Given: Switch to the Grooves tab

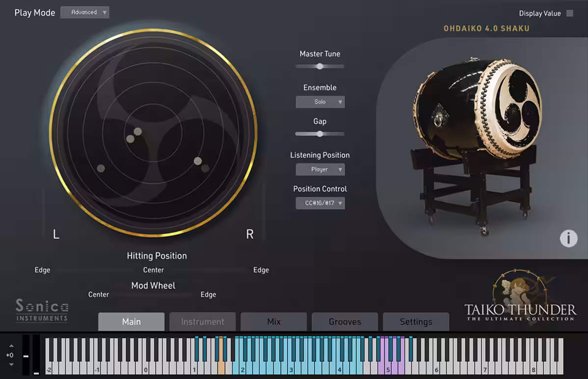Looking at the screenshot, I should tap(345, 322).
